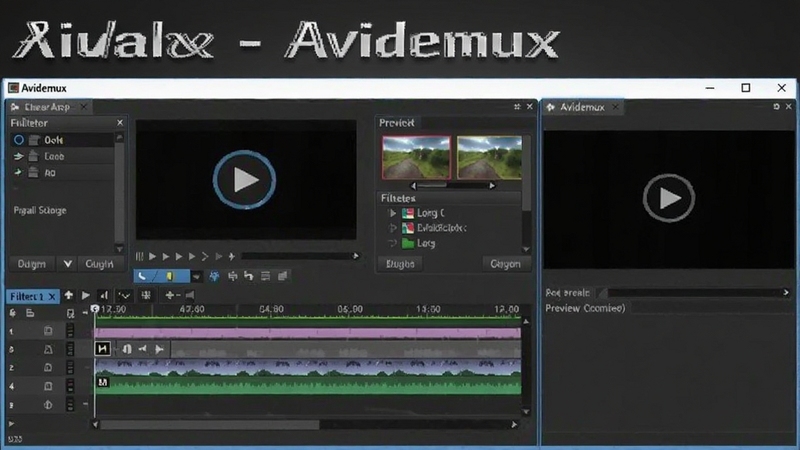Select the yellow marker tool in the blue toolbar segment

[170, 276]
